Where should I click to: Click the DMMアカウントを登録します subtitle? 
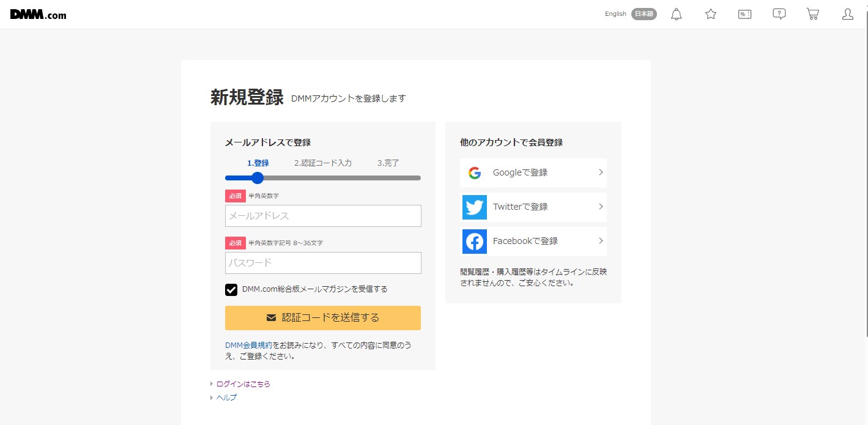tap(349, 98)
